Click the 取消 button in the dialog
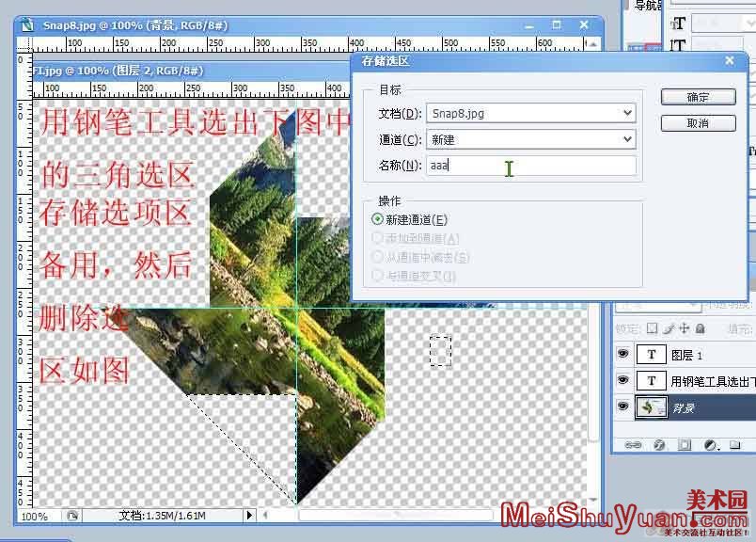 coord(698,123)
